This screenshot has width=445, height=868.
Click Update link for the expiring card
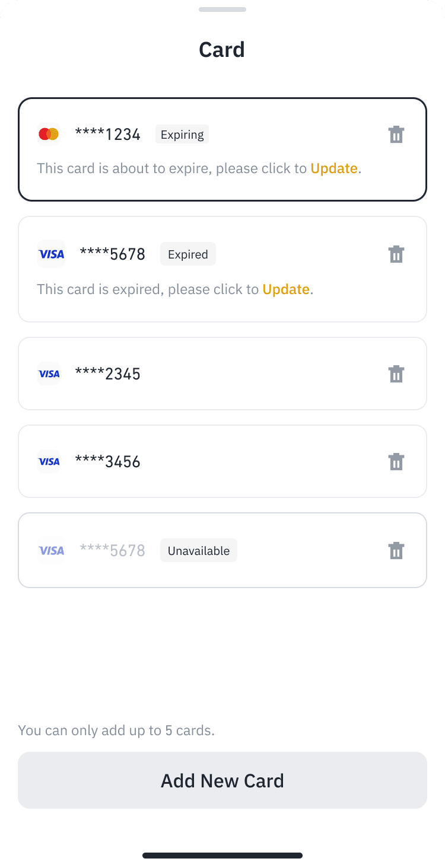click(334, 168)
